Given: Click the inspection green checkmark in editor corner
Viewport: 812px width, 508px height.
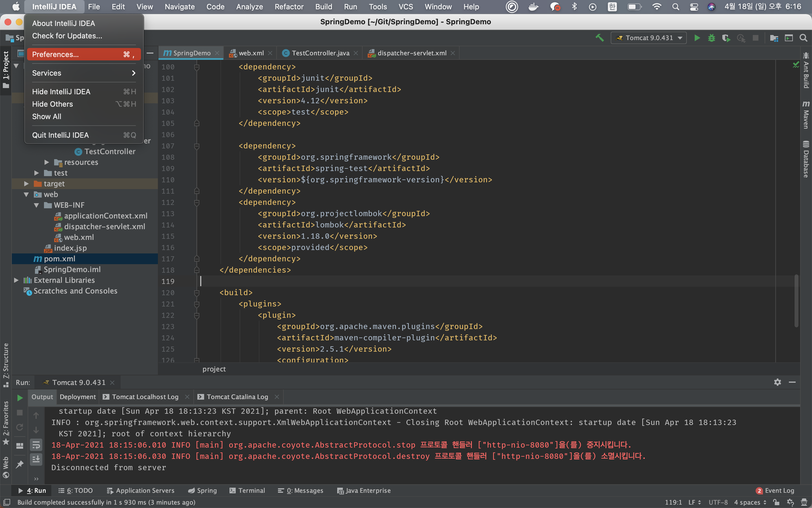Looking at the screenshot, I should coord(796,65).
